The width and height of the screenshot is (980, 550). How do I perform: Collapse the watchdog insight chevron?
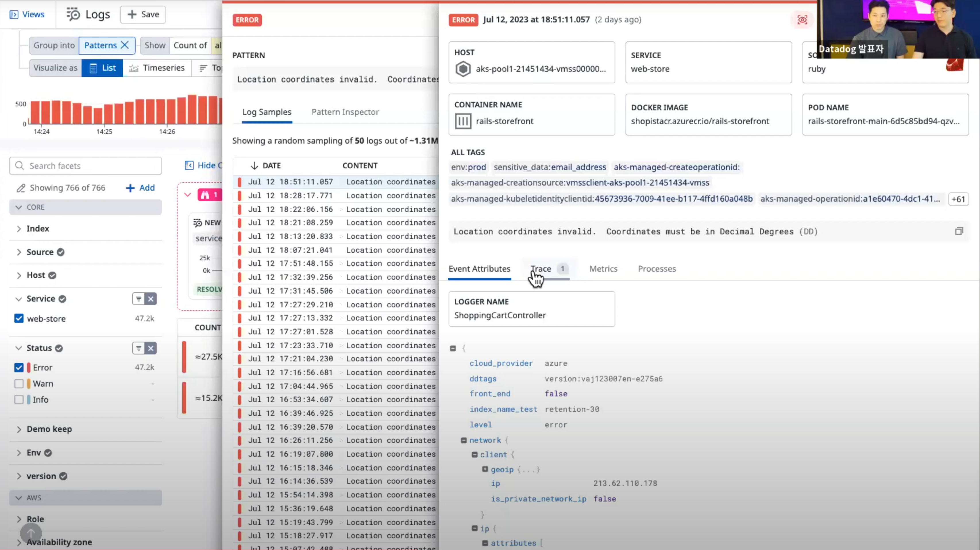[187, 195]
